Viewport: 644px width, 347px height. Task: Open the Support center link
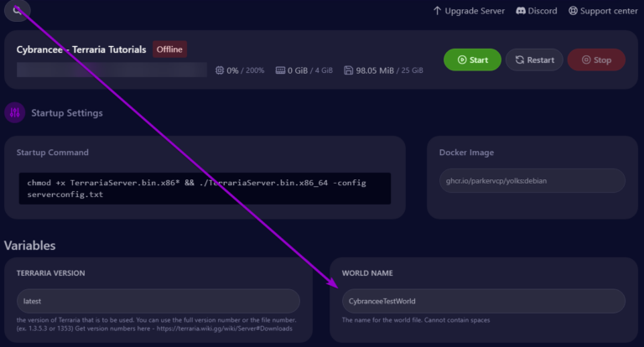click(603, 11)
